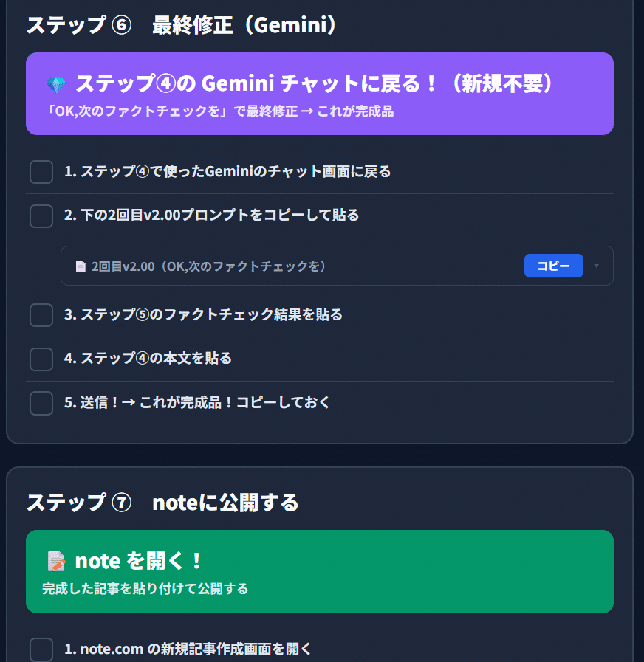The image size is (644, 662).
Task: Open the green note を開く banner
Action: [x=320, y=572]
